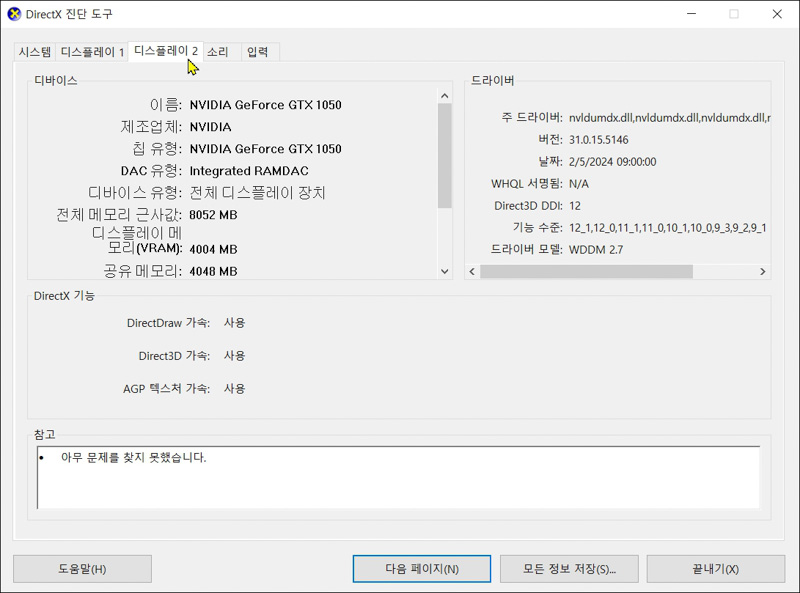800x593 pixels.
Task: Click the DirectX icon in the title bar
Action: pos(16,14)
